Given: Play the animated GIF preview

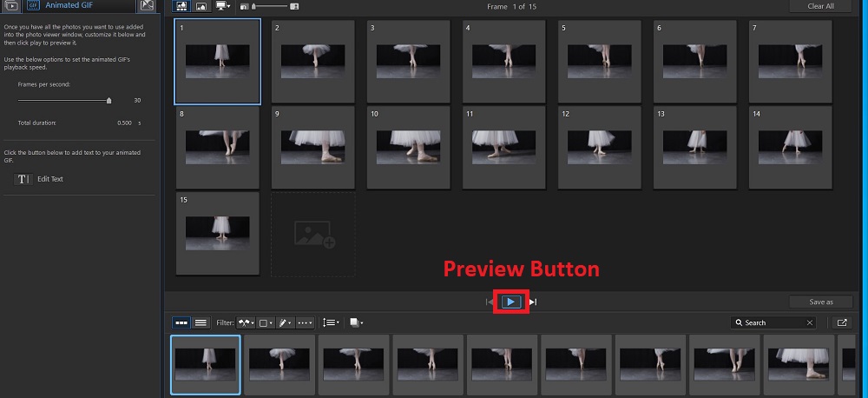Looking at the screenshot, I should pyautogui.click(x=511, y=302).
